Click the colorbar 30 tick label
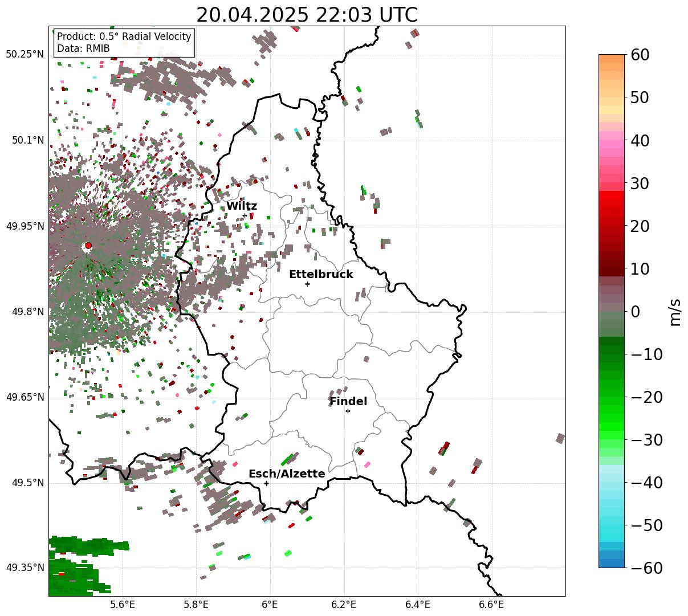Screen dimensions: 688x616 tap(639, 183)
